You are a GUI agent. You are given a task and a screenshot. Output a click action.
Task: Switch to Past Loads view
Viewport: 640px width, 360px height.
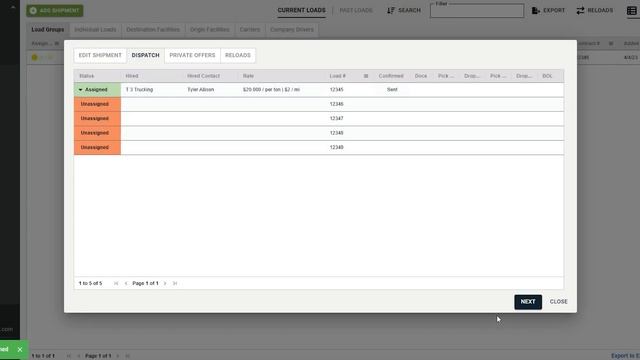tap(356, 10)
